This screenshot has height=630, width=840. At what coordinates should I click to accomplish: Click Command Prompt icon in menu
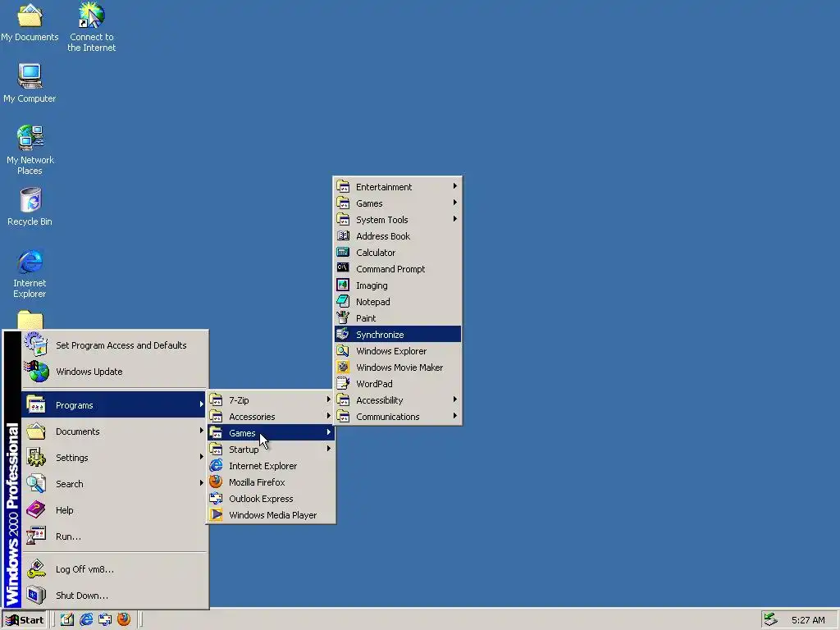click(343, 268)
